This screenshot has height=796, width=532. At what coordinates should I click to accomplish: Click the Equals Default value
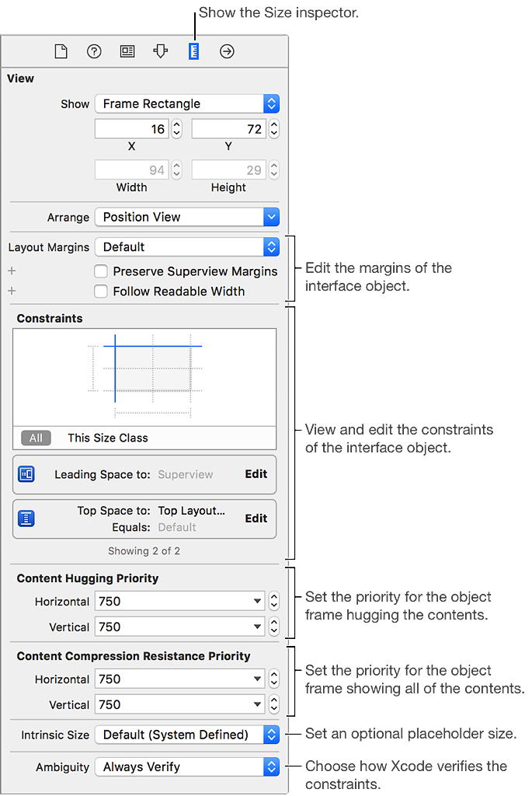177,528
